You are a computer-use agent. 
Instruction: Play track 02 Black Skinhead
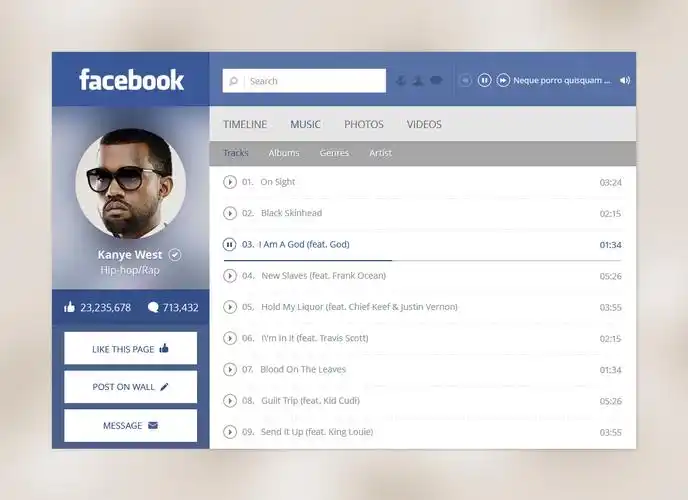pyautogui.click(x=229, y=213)
